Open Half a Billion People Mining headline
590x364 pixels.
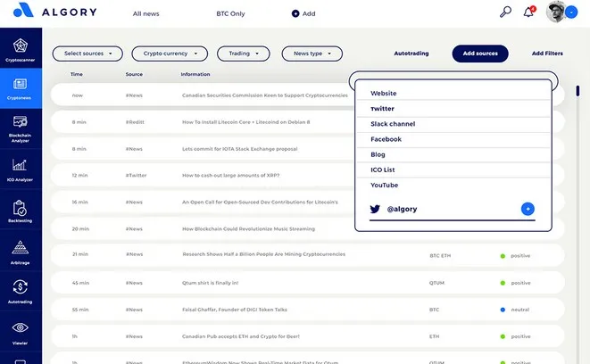(x=264, y=254)
